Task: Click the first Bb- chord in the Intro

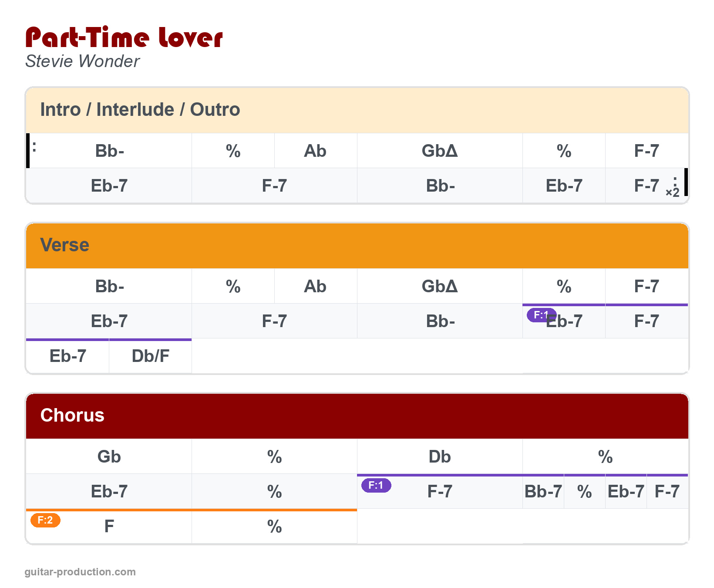Action: click(110, 151)
